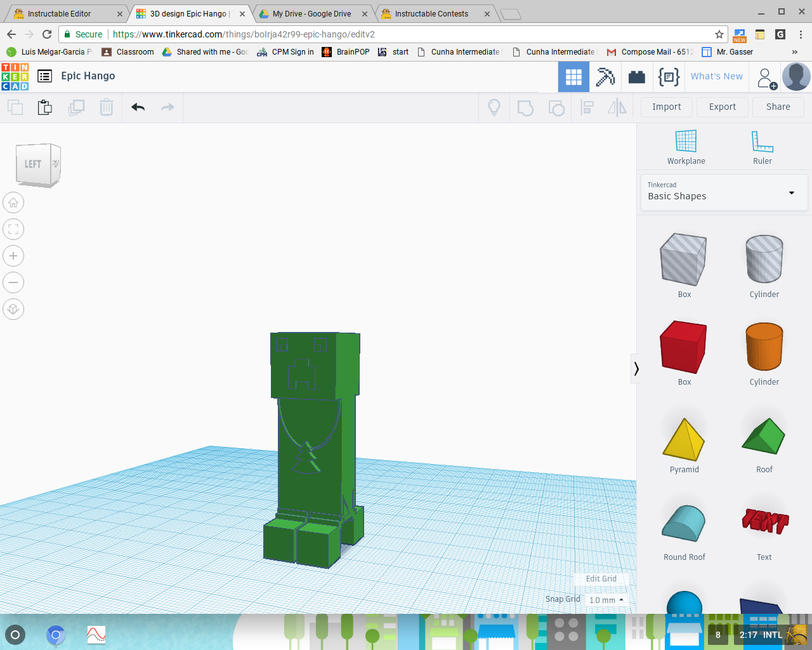Click Edit Grid
The width and height of the screenshot is (812, 650).
click(x=601, y=578)
